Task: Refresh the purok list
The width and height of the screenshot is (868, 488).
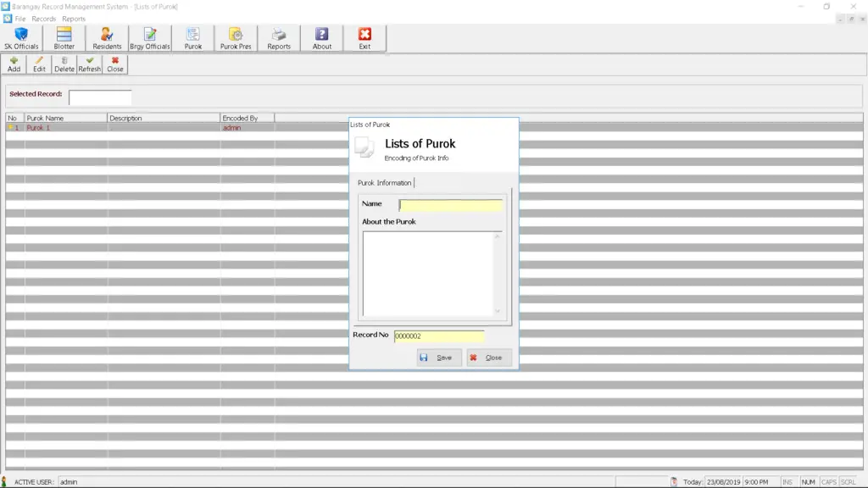Action: coord(89,64)
